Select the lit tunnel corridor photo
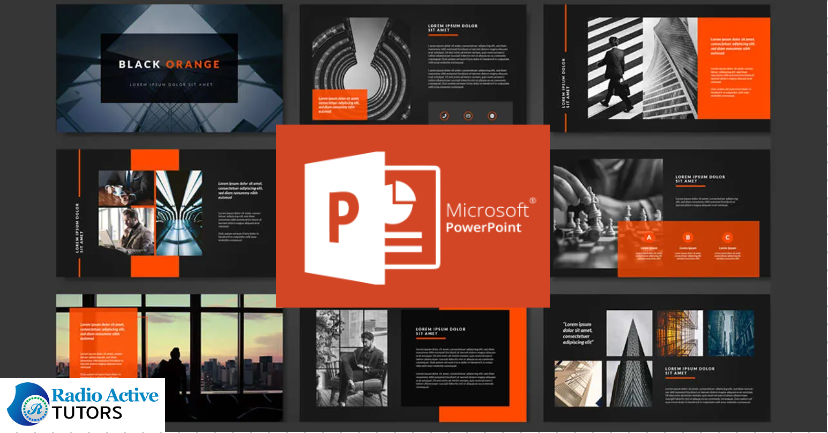This screenshot has height=433, width=828. 178,213
